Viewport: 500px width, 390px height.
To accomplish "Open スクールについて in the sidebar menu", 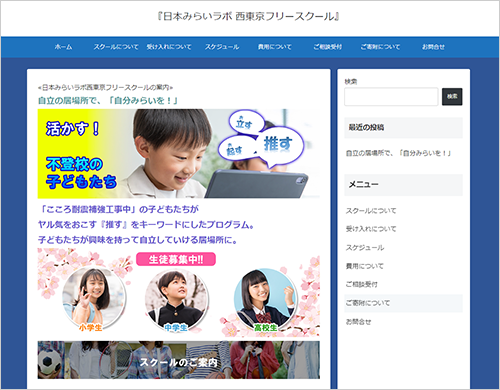I will point(371,211).
